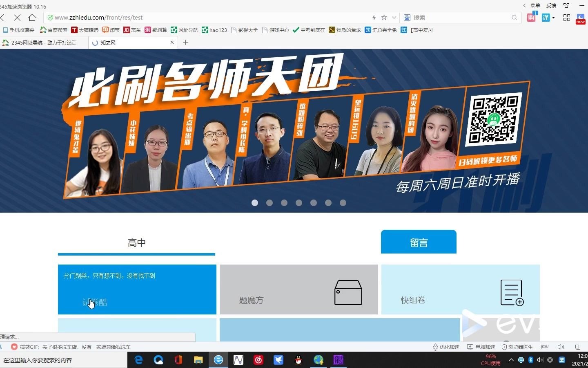Open 网址导航 bookmark
Image resolution: width=588 pixels, height=368 pixels.
point(185,30)
